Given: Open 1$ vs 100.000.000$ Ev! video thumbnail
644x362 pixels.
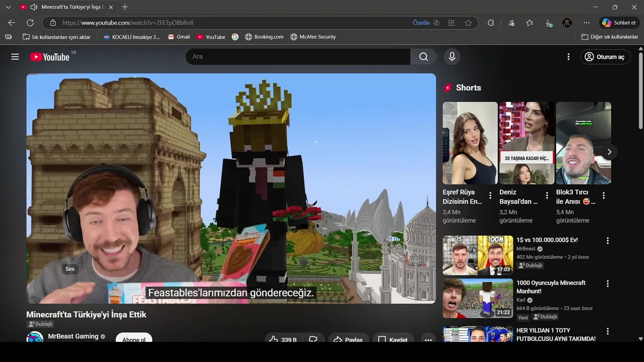Looking at the screenshot, I should (x=478, y=255).
